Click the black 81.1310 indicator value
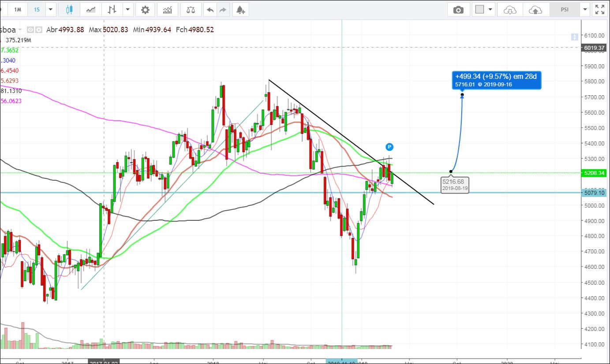This screenshot has width=610, height=364. [11, 91]
